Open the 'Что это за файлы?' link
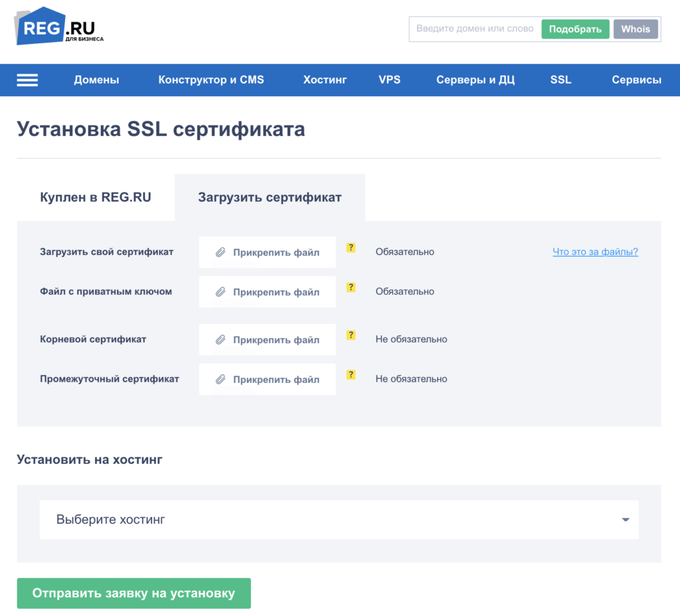The height and width of the screenshot is (616, 680). (595, 252)
